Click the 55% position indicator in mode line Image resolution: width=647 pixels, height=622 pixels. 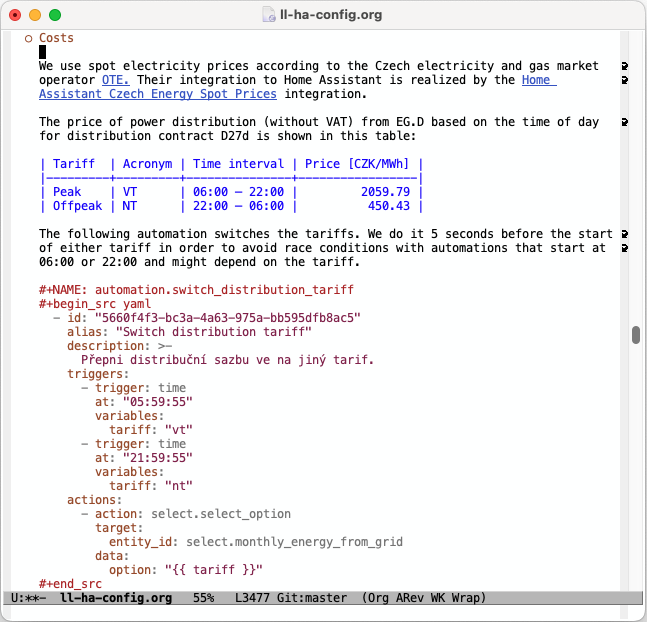tap(203, 598)
